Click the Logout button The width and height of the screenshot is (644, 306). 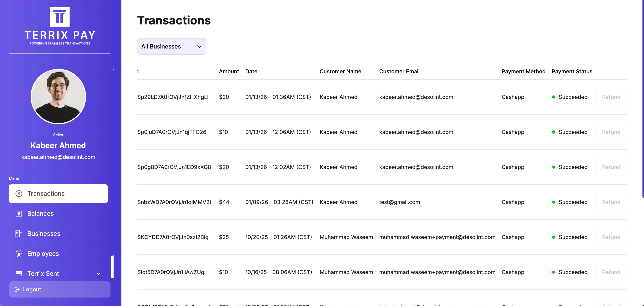click(60, 289)
